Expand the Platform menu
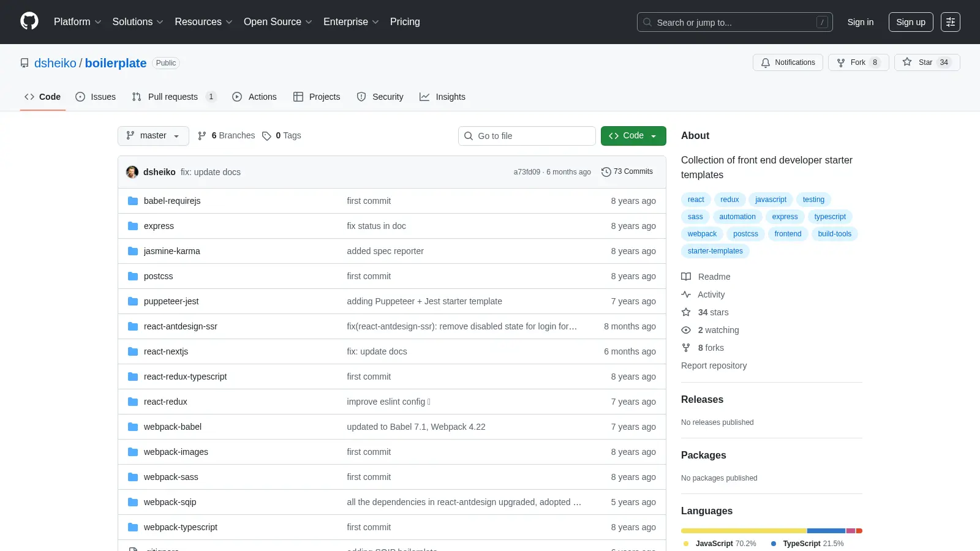 77,21
